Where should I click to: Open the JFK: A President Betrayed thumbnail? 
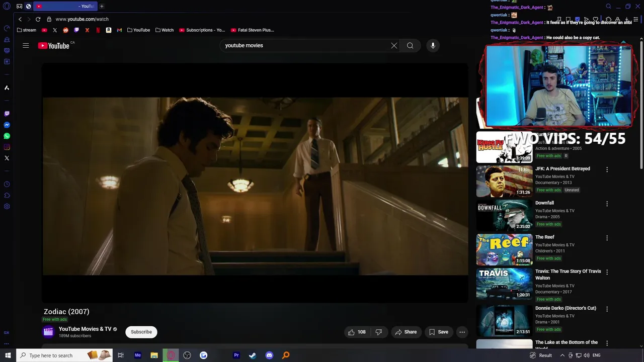click(x=504, y=182)
